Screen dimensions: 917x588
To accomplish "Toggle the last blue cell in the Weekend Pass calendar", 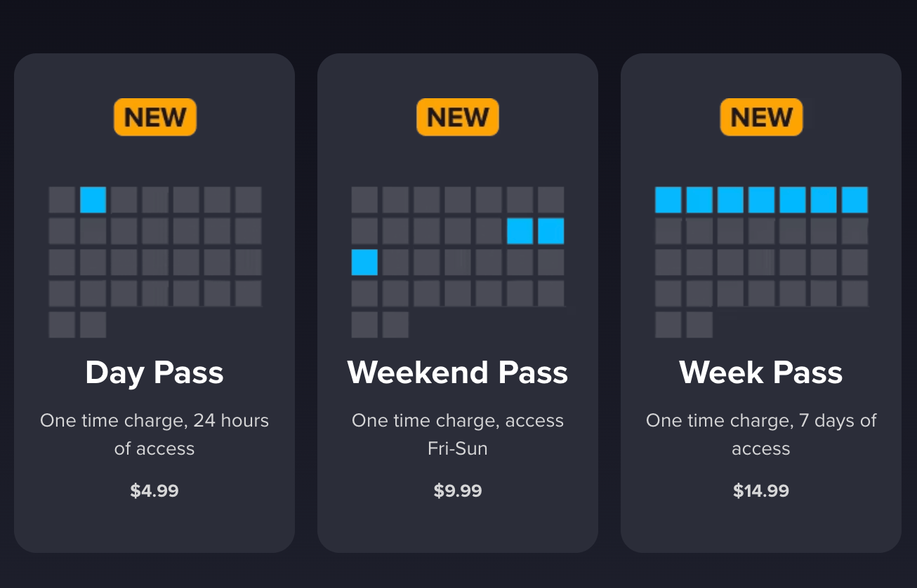I will [x=364, y=262].
